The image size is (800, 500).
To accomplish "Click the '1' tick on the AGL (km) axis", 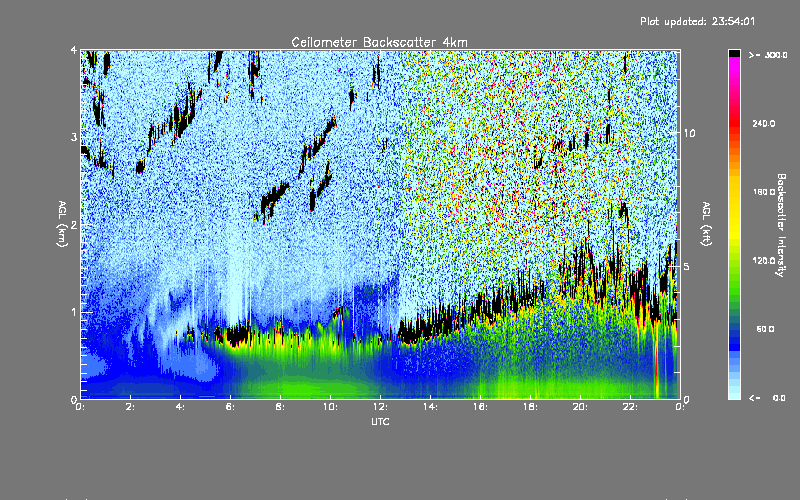I will pyautogui.click(x=74, y=312).
